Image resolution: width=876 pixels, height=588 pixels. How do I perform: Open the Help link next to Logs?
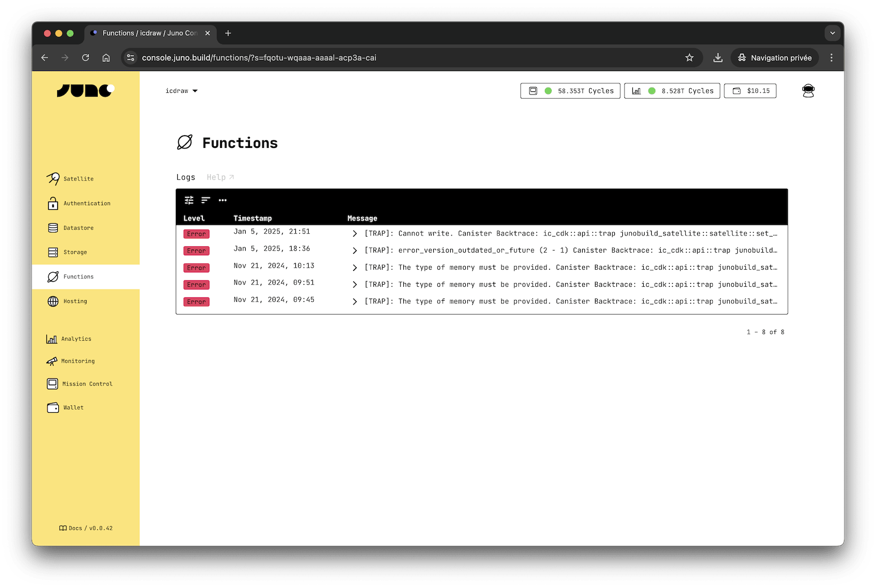coord(220,177)
